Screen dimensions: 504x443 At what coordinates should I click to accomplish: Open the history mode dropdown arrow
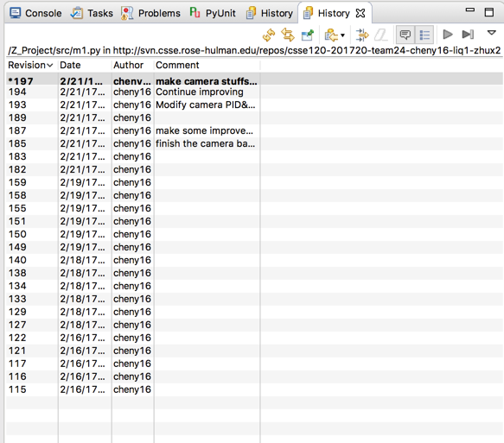[x=342, y=35]
